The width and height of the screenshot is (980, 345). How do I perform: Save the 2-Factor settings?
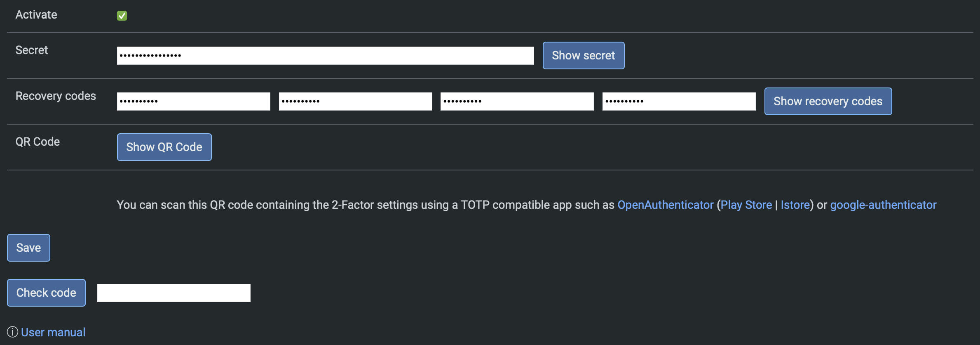[x=28, y=248]
